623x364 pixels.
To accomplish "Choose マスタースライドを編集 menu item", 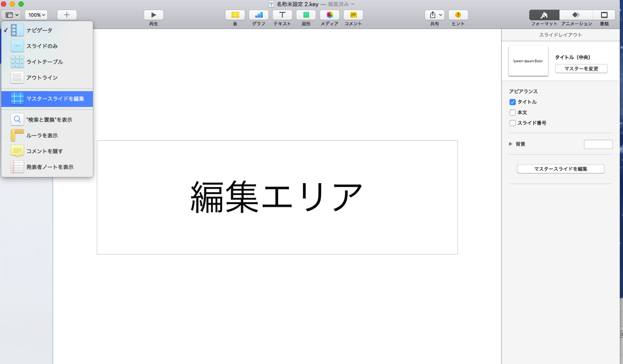I will pos(47,99).
